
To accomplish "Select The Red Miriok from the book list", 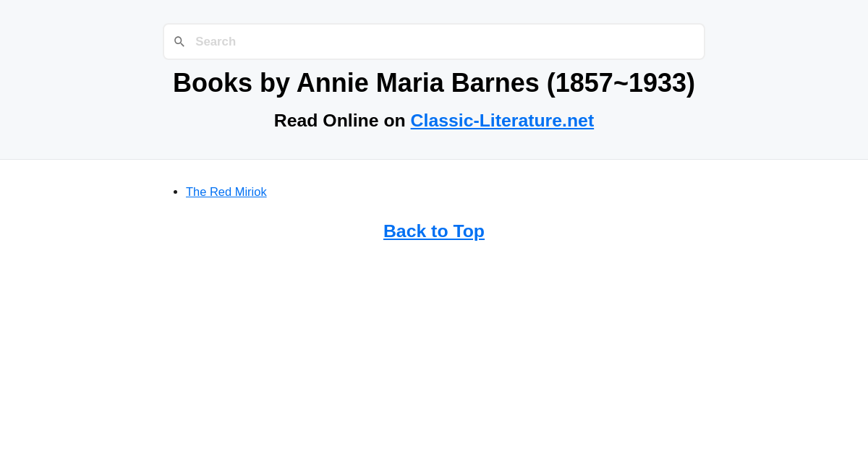I will coord(226,192).
